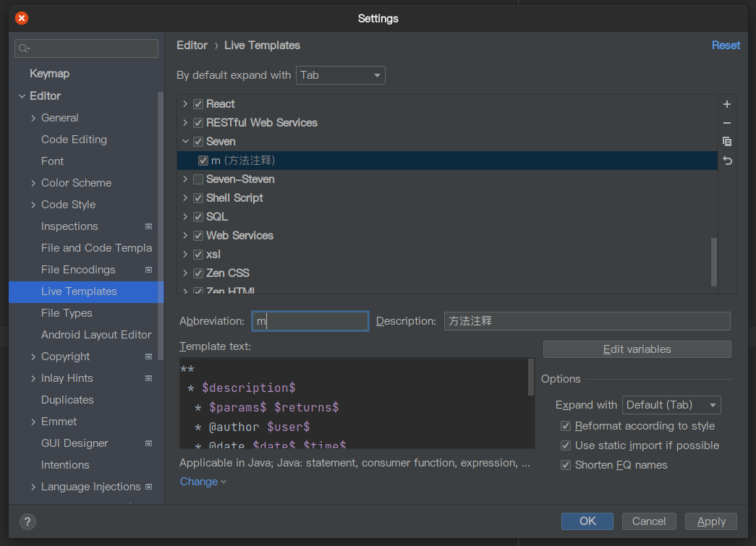Expand the Shell Script template group
The image size is (756, 546).
click(x=185, y=197)
